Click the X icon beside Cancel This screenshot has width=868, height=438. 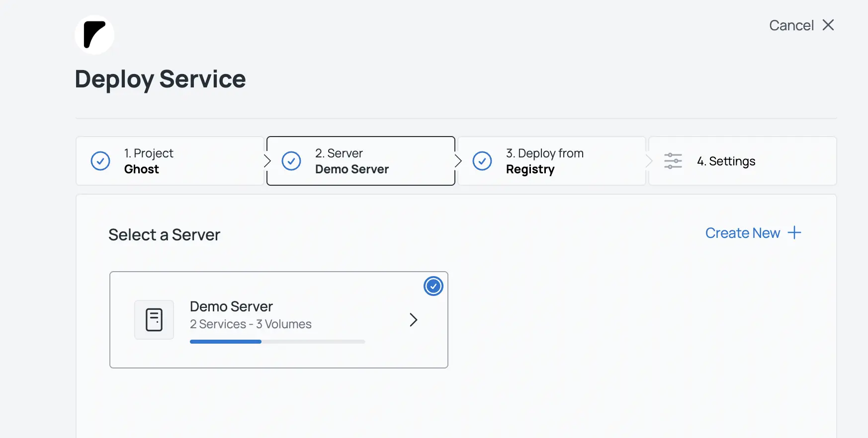click(828, 25)
